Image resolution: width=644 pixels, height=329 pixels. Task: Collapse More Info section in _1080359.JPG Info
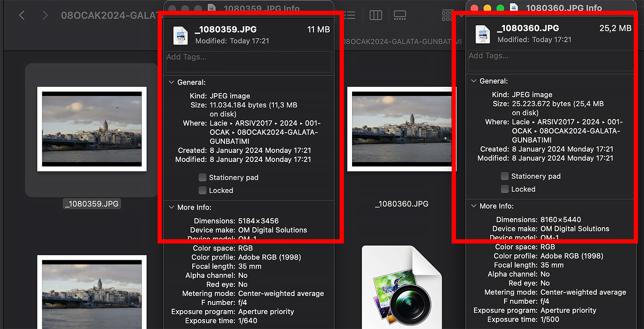click(172, 207)
